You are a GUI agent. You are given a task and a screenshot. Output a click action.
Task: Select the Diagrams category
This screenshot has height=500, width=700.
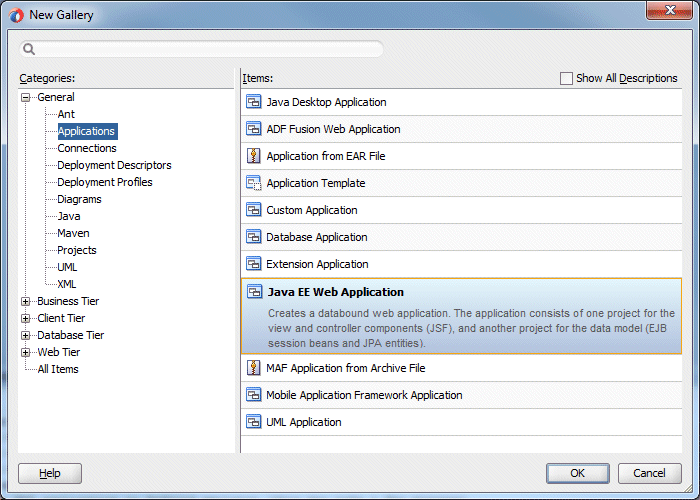click(x=79, y=199)
